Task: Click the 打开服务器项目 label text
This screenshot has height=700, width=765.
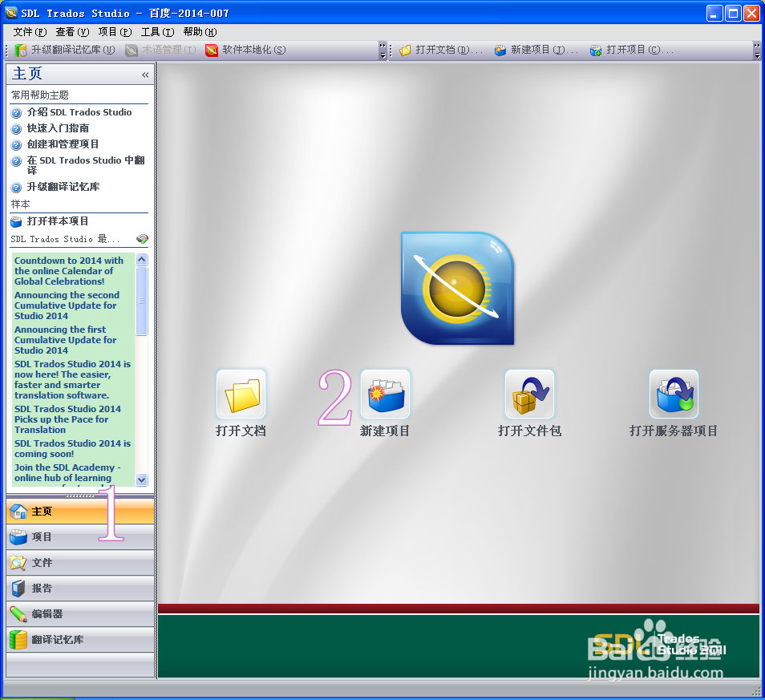Action: [674, 431]
